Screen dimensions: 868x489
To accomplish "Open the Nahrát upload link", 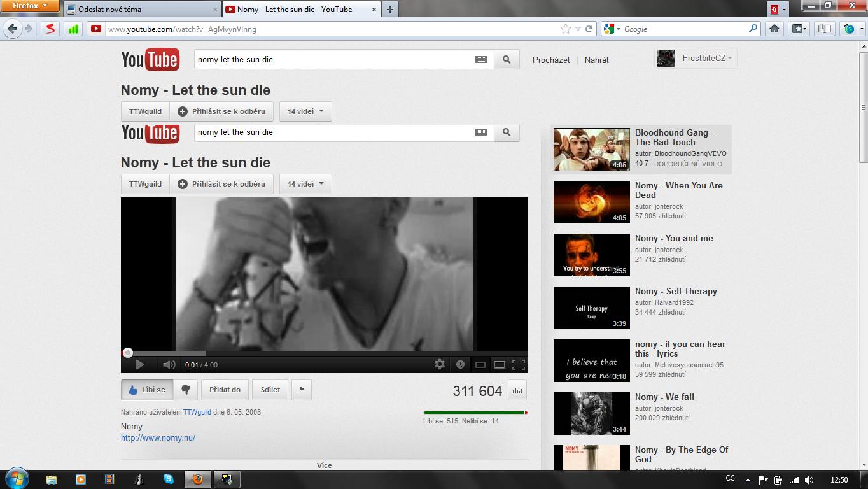I will tap(596, 60).
